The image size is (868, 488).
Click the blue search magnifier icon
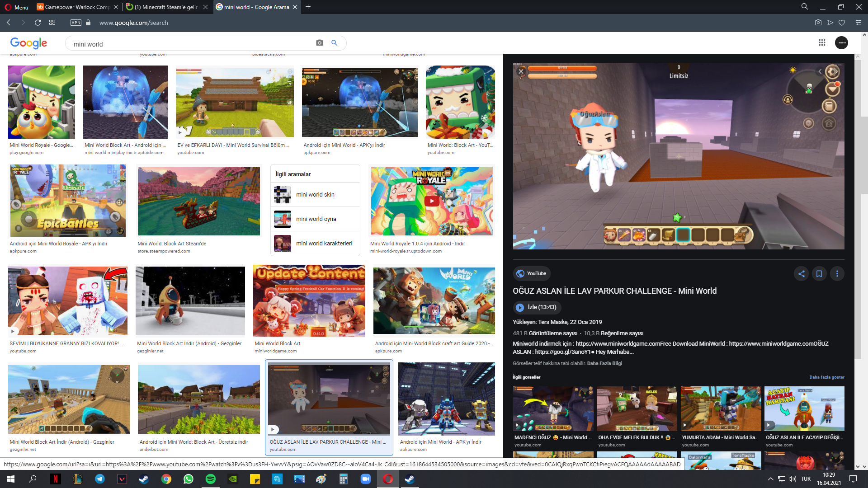[335, 43]
